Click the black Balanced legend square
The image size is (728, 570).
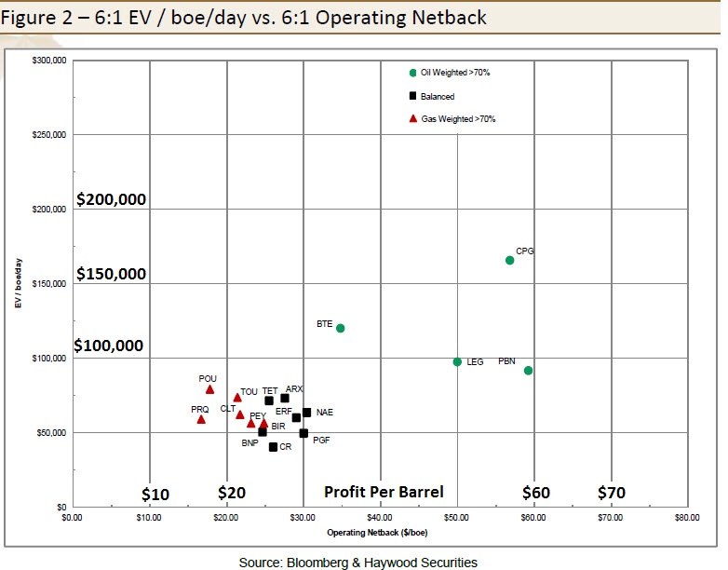tap(412, 96)
